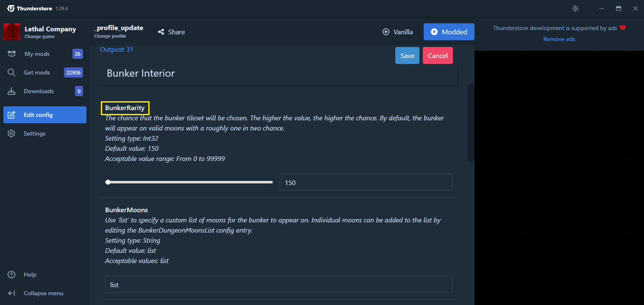Click the Downloads 0 count badge
The width and height of the screenshot is (644, 305).
pos(79,91)
